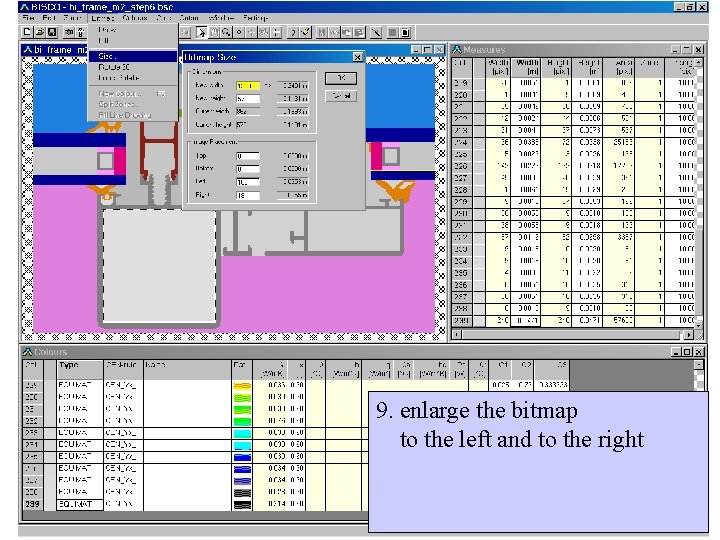The width and height of the screenshot is (720, 540).
Task: Select the diagonal line drawing tool
Action: point(376,32)
